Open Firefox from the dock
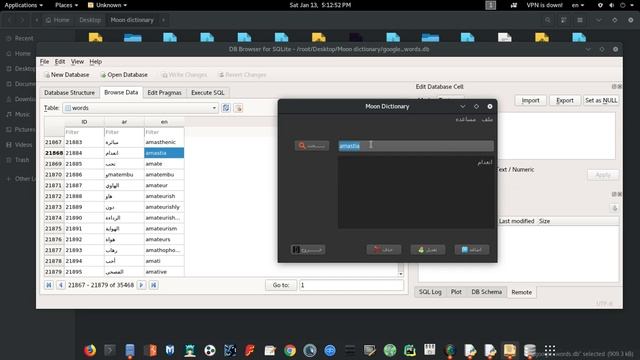This screenshot has width=640, height=360. pos(90,350)
